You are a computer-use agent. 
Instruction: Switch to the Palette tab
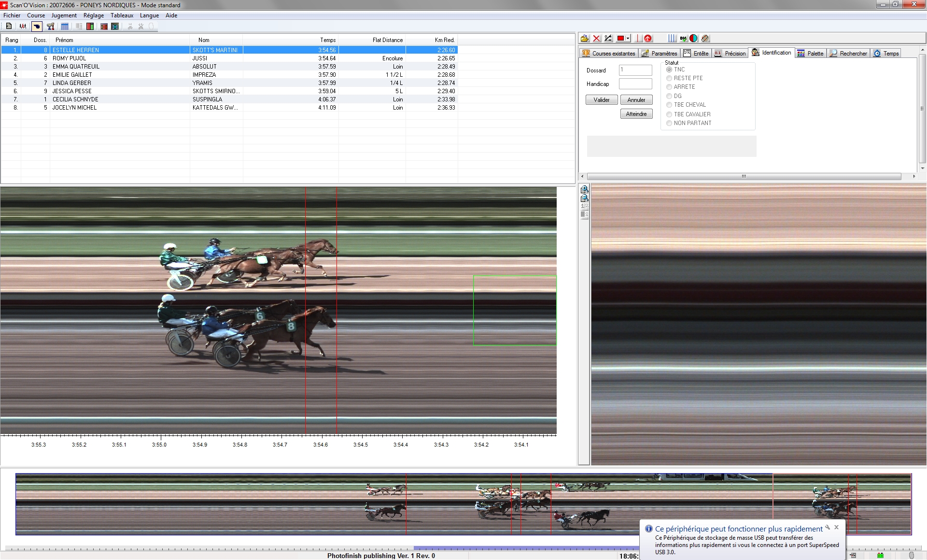(811, 54)
